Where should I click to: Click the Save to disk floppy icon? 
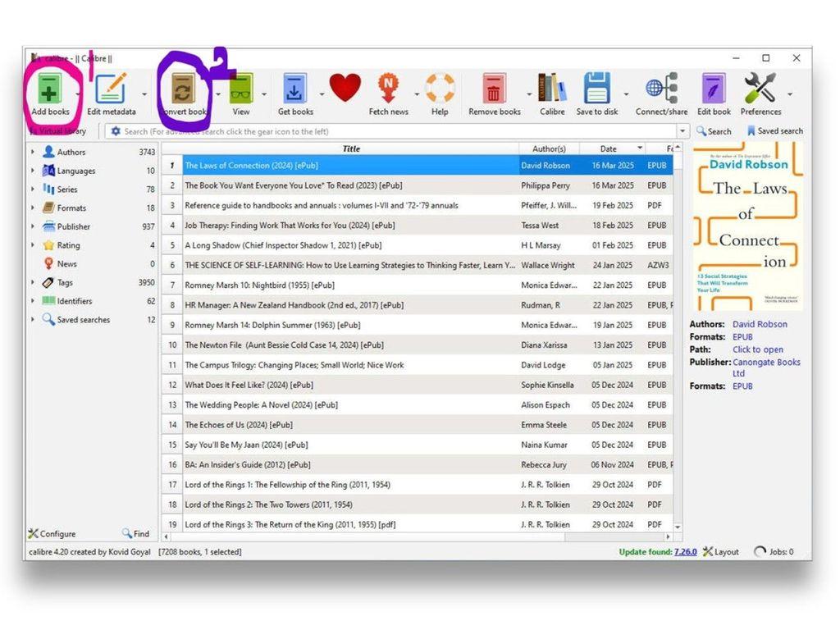pyautogui.click(x=597, y=89)
